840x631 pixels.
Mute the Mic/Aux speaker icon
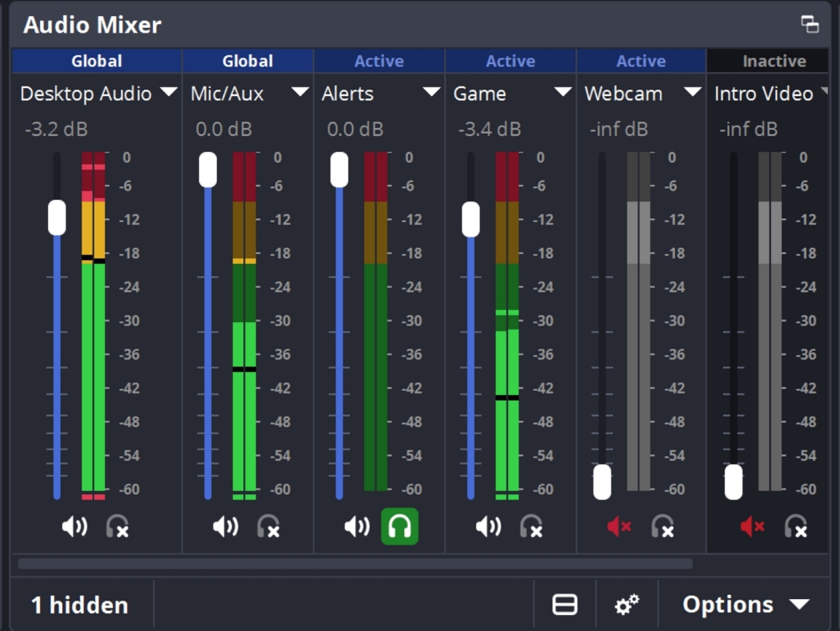pyautogui.click(x=226, y=527)
